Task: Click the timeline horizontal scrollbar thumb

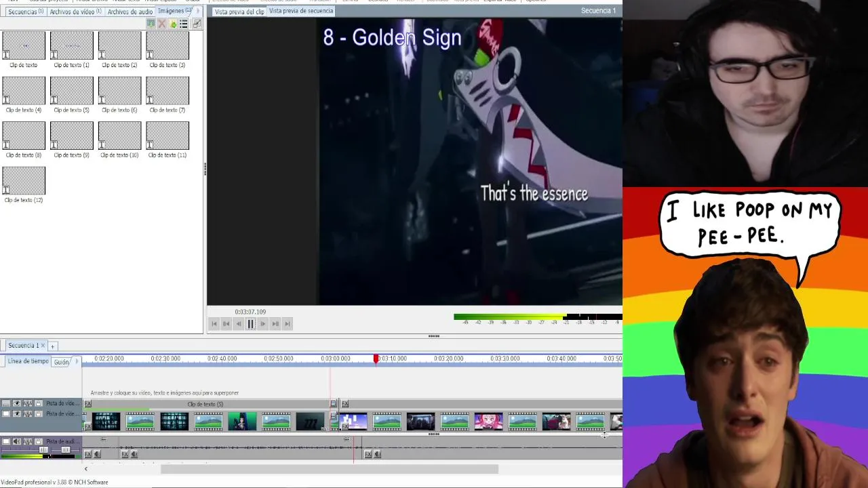Action: click(330, 469)
